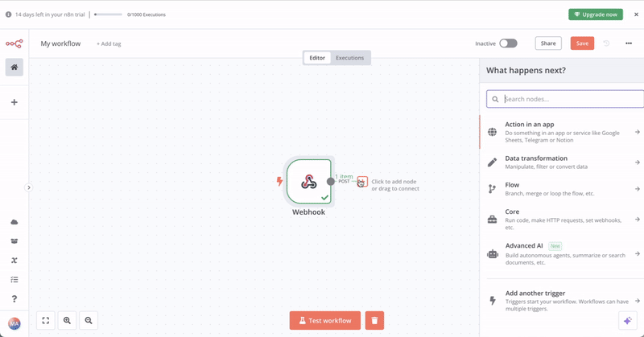
Task: Toggle the Inactive workflow switch
Action: click(508, 43)
